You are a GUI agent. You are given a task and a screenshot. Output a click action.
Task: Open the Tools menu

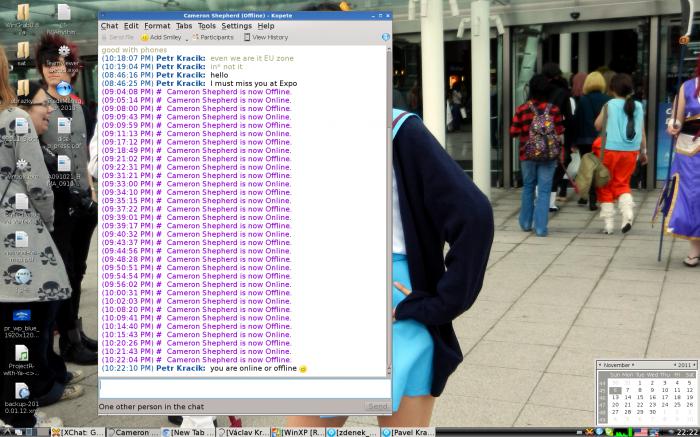click(x=207, y=26)
